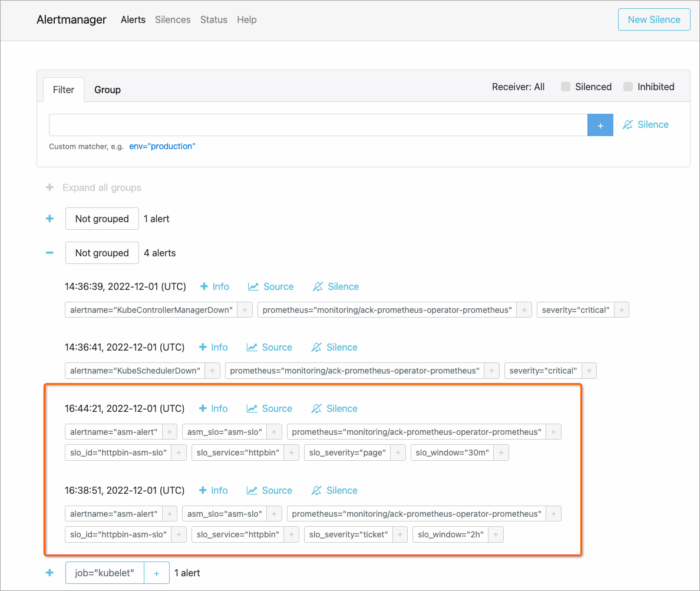Switch to the Group tab
This screenshot has height=591, width=700.
click(108, 90)
